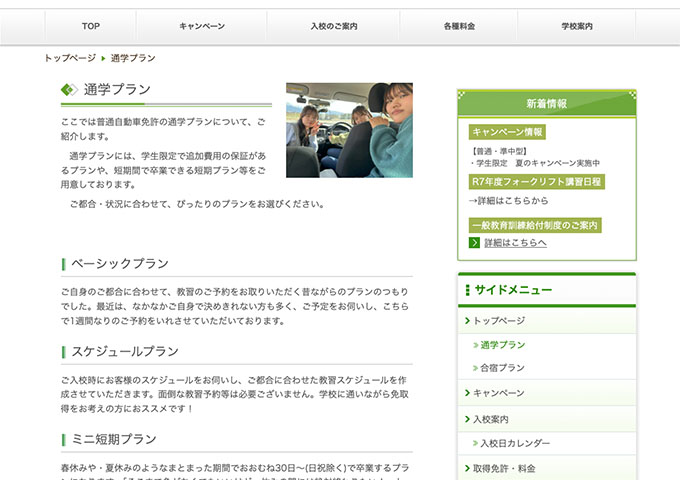Click the green breadcrumb arrow separator

103,58
